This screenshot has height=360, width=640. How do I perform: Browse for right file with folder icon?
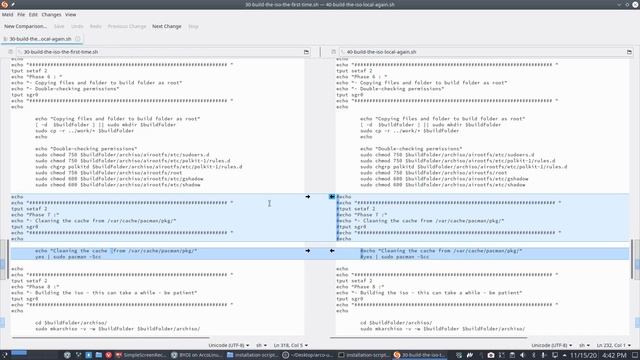[x=629, y=52]
